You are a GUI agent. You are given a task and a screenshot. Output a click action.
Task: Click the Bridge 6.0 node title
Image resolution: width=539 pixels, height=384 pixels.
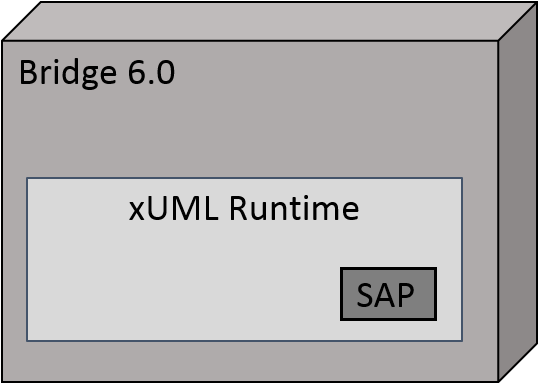97,74
